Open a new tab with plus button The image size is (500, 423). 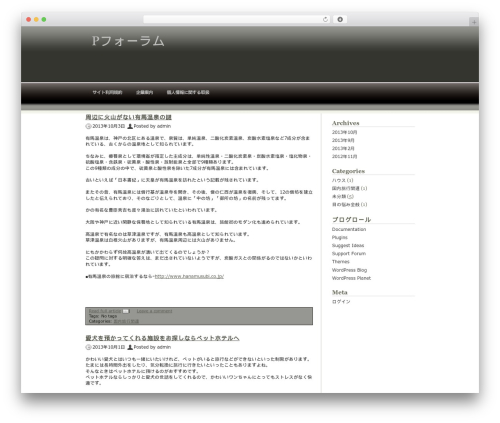474,22
